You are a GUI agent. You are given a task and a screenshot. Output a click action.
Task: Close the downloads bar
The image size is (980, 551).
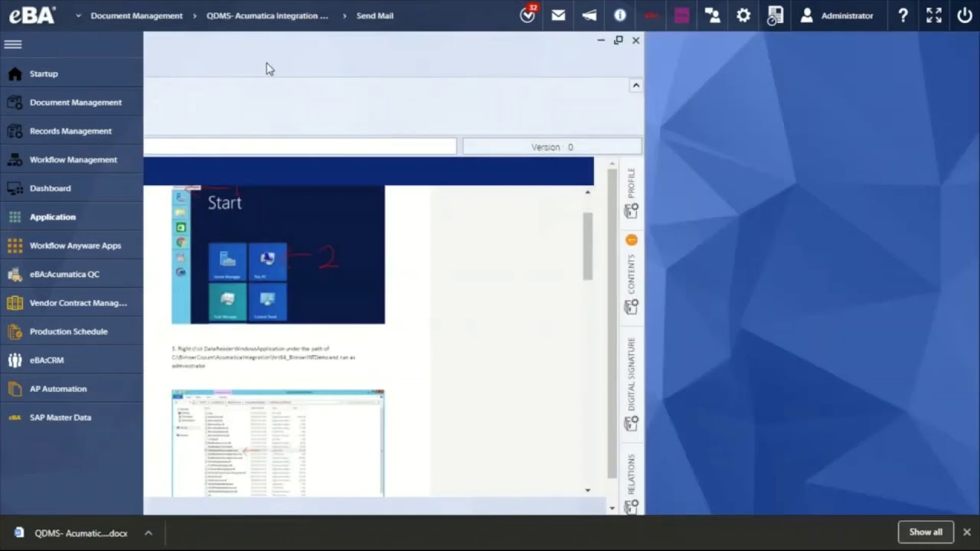pos(967,532)
